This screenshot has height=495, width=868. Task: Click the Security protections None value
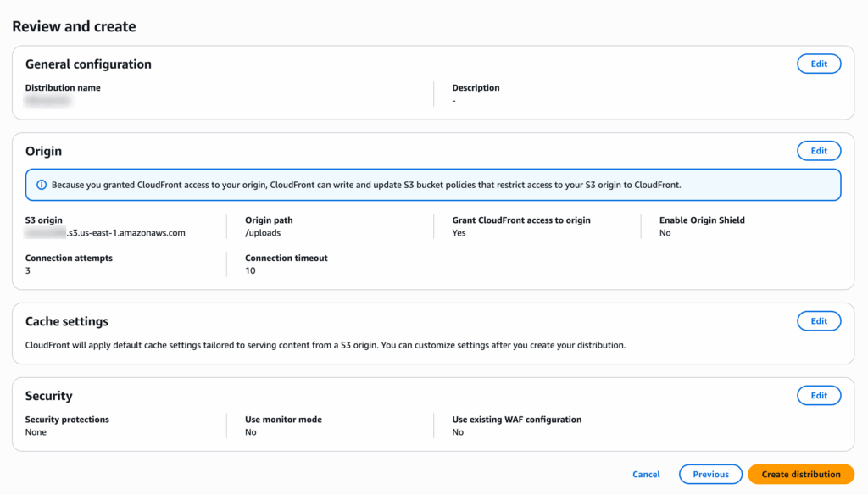36,432
